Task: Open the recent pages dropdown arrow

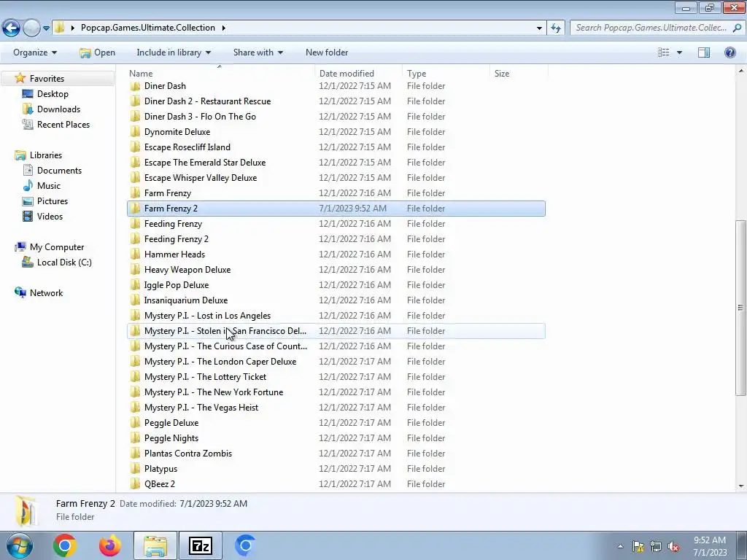Action: (46, 28)
